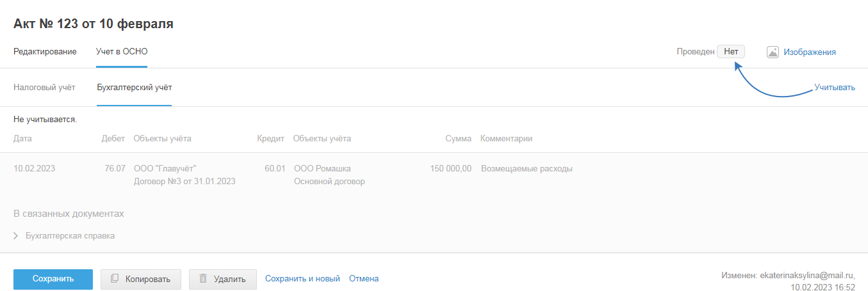Open the Учет в ОСНО tab
Image resolution: width=868 pixels, height=291 pixels.
[x=122, y=52]
